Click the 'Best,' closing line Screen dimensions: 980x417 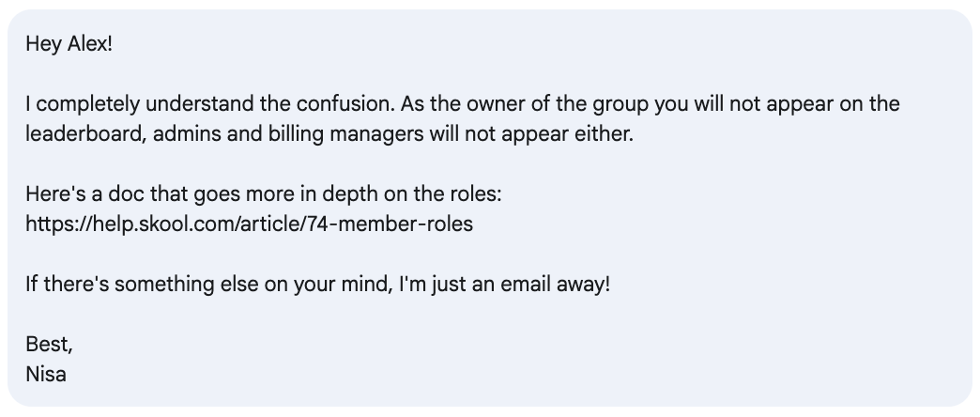point(49,344)
